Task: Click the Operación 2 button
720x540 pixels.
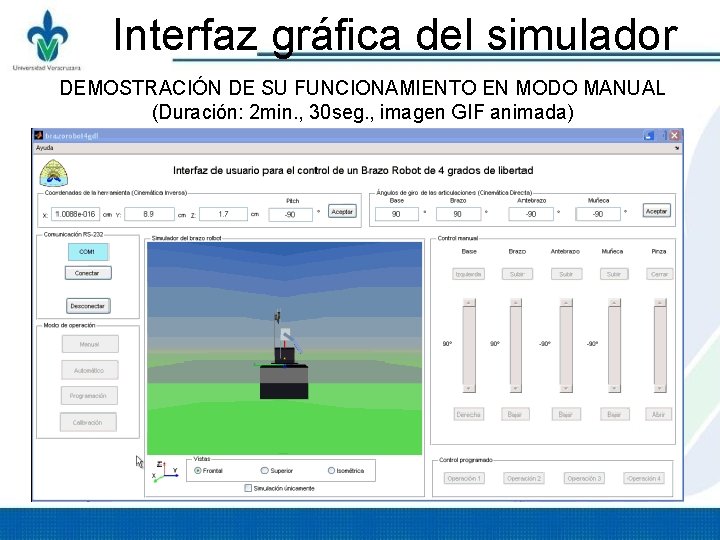Action: coord(524,478)
